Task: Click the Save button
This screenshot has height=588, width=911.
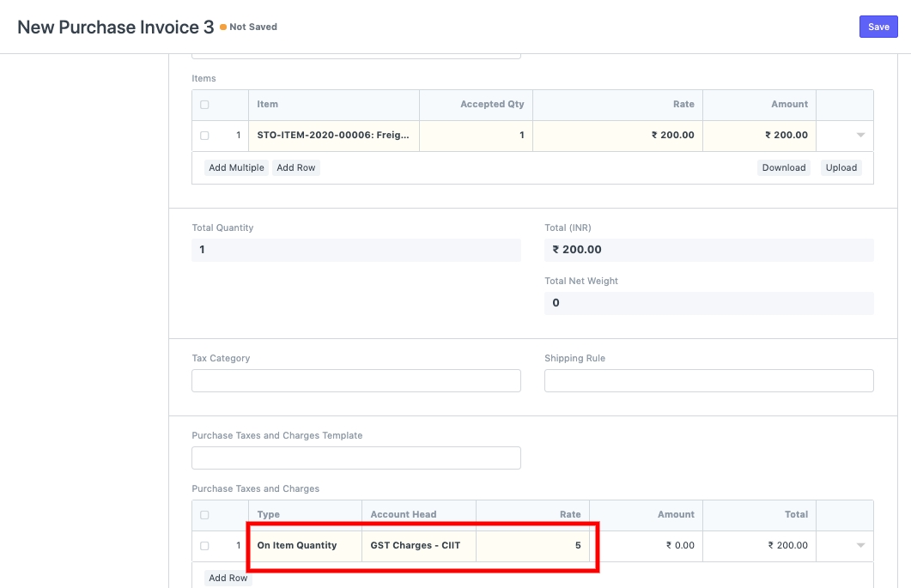Action: [x=878, y=27]
